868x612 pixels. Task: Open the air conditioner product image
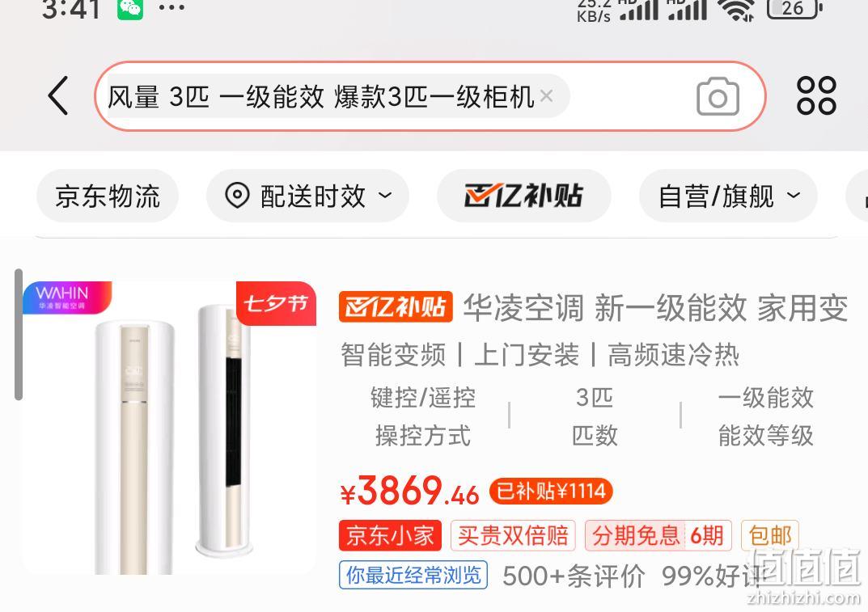pos(169,428)
